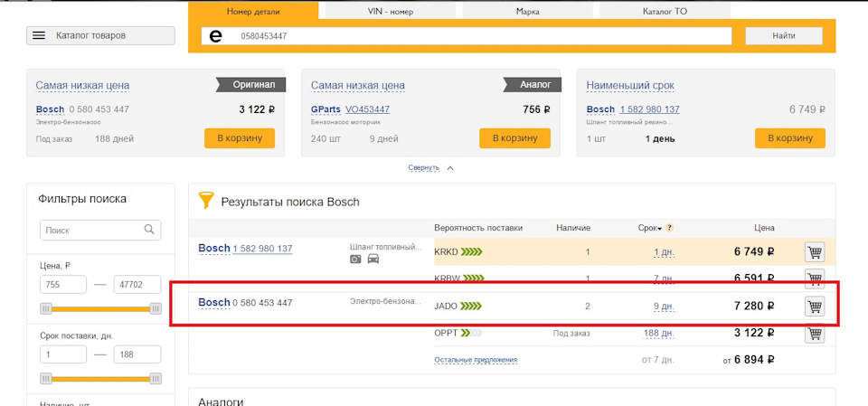Screen dimensions: 868x406
Task: Click the Наличие column header
Action: [574, 228]
